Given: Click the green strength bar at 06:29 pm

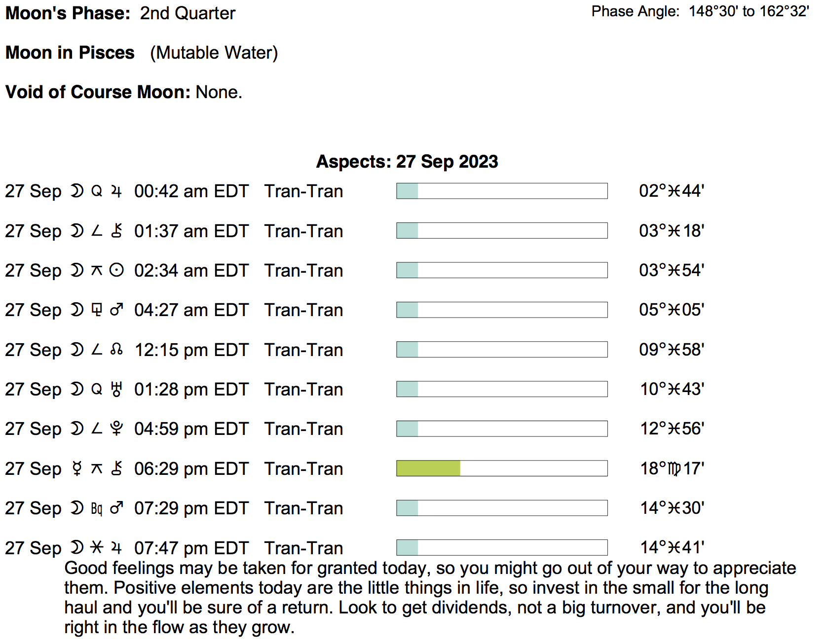Looking at the screenshot, I should pos(428,468).
